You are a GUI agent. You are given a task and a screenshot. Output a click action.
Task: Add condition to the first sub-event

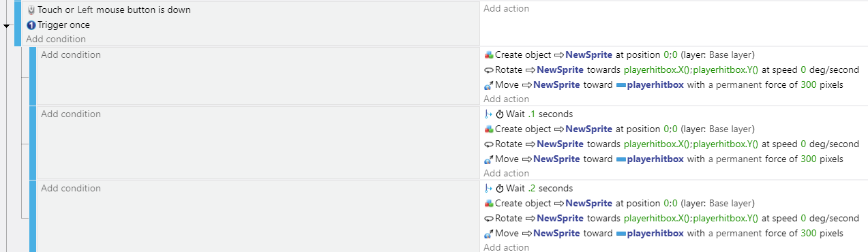click(71, 55)
